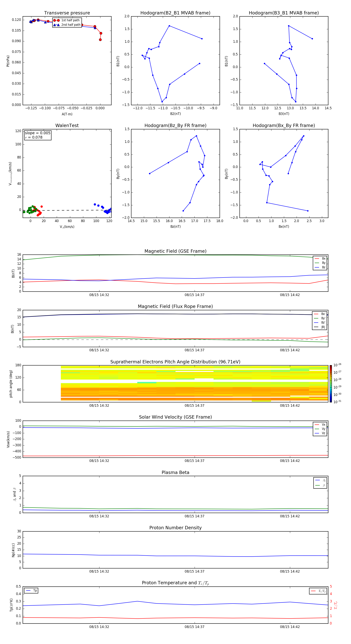The image size is (351, 644).
Task: Click the "Vsw(km/s)" y-axis label
Action: click(8, 439)
